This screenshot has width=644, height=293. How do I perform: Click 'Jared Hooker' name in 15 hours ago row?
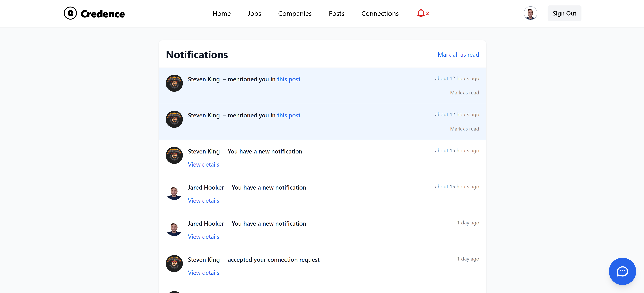pos(205,188)
